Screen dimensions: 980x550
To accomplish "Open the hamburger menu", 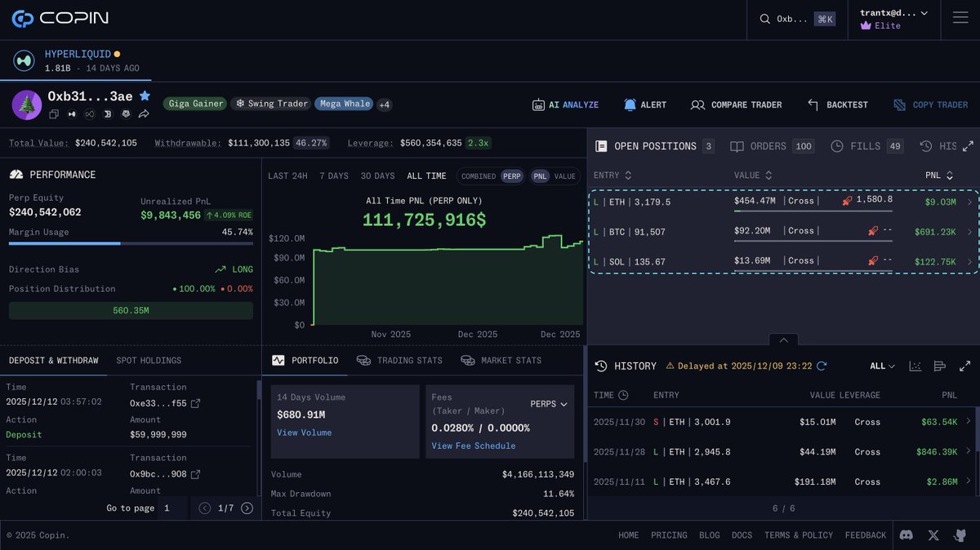I will [x=960, y=19].
